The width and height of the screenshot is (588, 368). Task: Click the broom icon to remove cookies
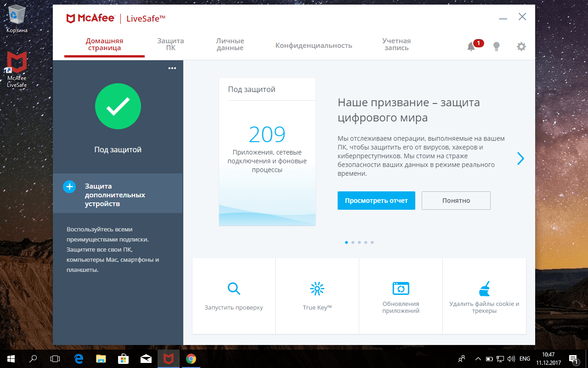(x=484, y=288)
